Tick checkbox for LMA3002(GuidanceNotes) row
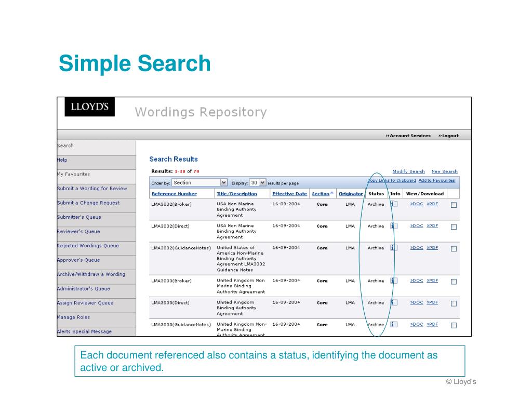Image resolution: width=532 pixels, height=399 pixels. pyautogui.click(x=454, y=249)
